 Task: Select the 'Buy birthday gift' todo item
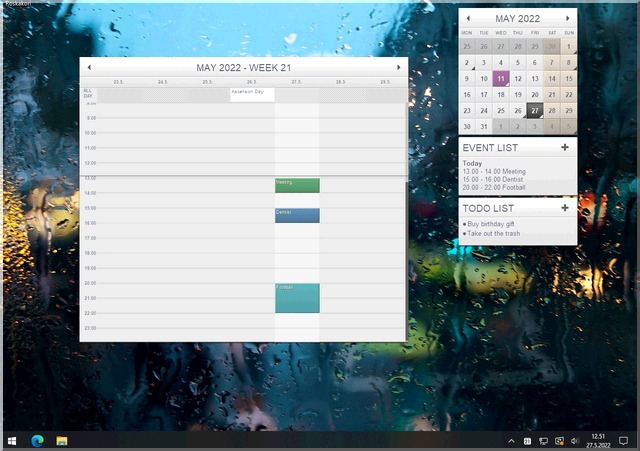(490, 224)
